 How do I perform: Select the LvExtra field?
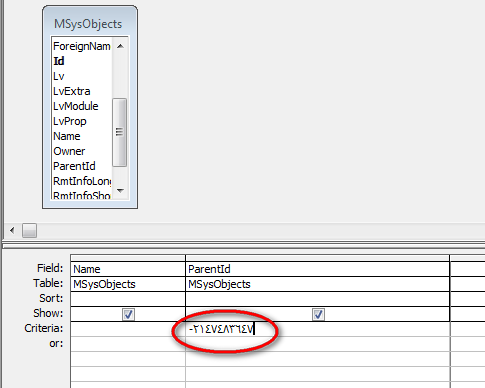coord(71,91)
